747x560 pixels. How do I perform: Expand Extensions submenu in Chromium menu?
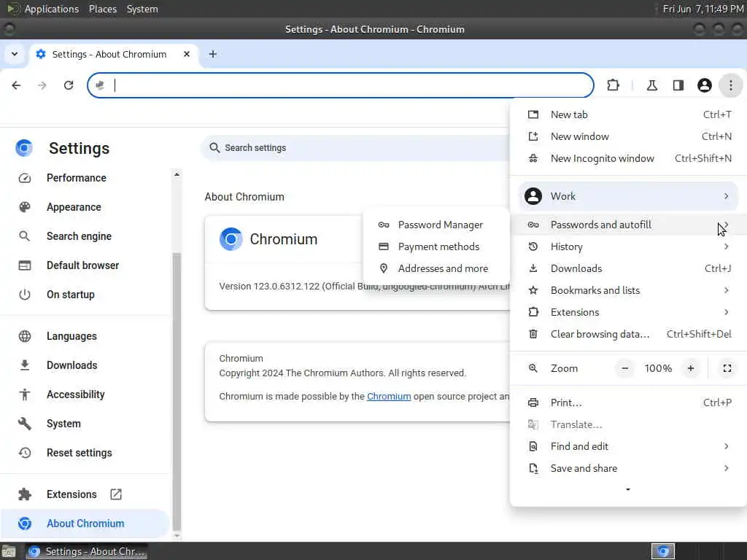pos(628,312)
